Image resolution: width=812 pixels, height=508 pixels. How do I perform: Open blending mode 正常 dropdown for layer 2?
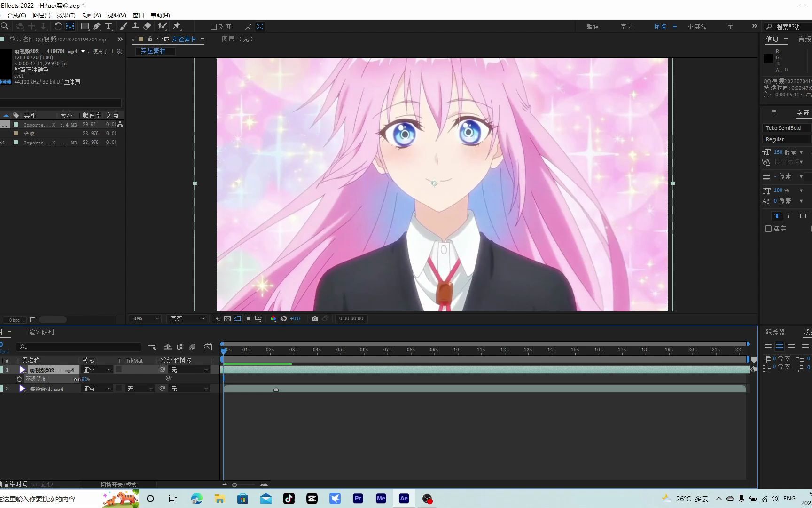(x=97, y=389)
